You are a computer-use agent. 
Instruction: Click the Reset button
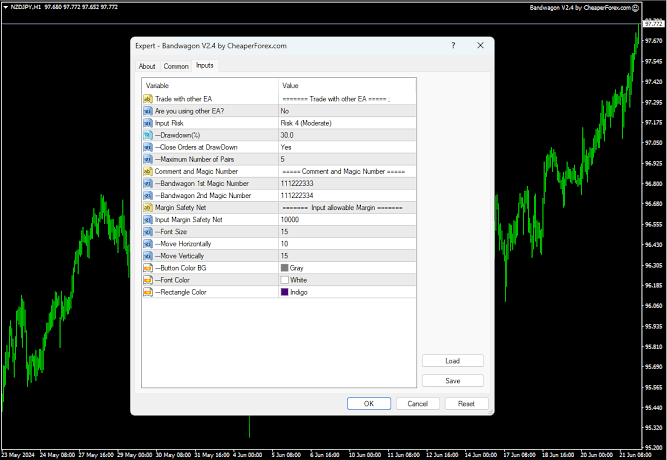click(x=466, y=403)
